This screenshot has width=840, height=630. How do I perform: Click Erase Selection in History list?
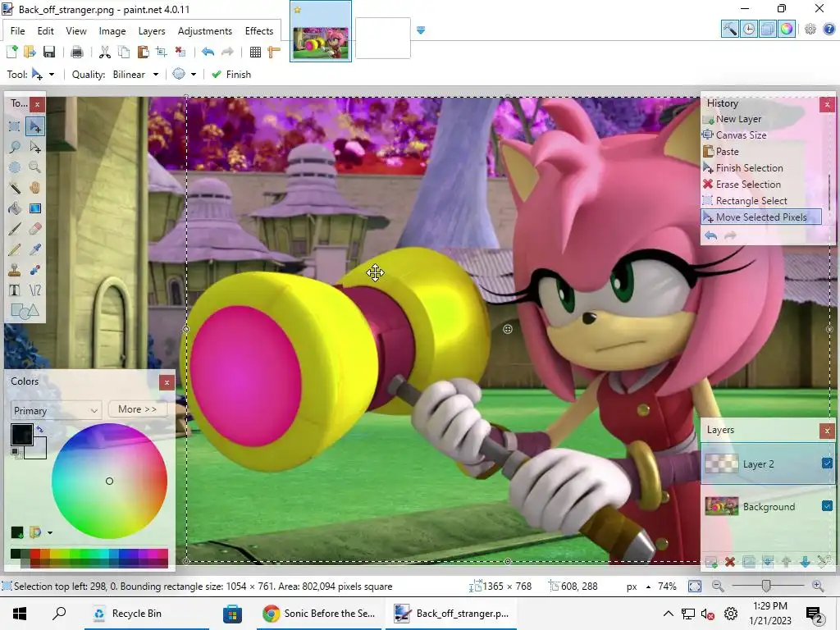click(x=748, y=185)
